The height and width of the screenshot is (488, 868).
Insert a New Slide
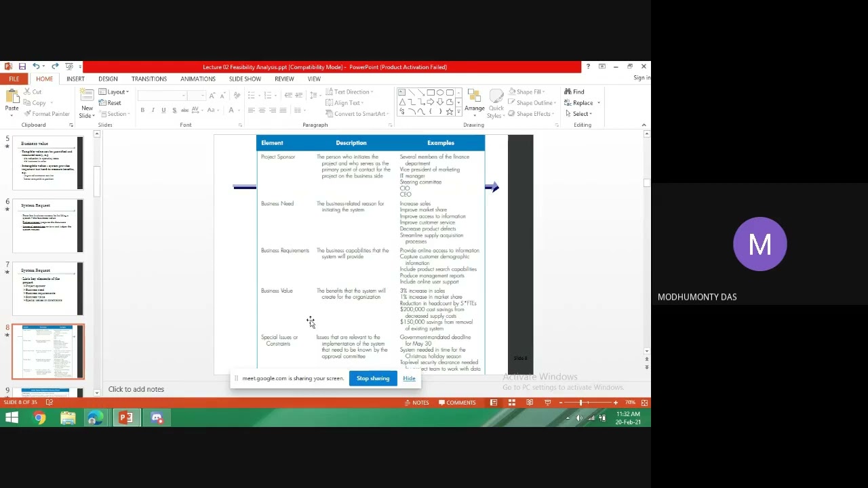87,103
